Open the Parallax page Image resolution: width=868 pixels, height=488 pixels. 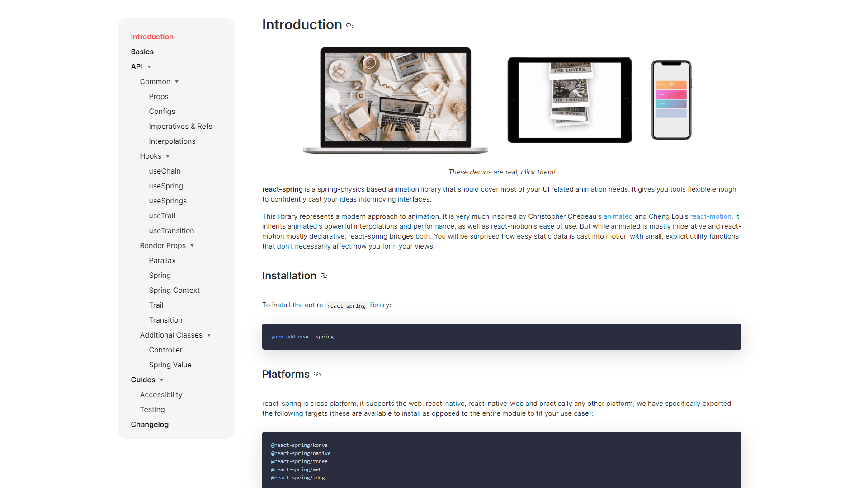point(162,260)
